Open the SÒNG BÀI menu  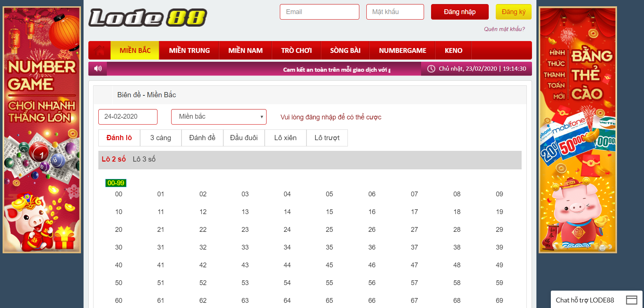[345, 50]
